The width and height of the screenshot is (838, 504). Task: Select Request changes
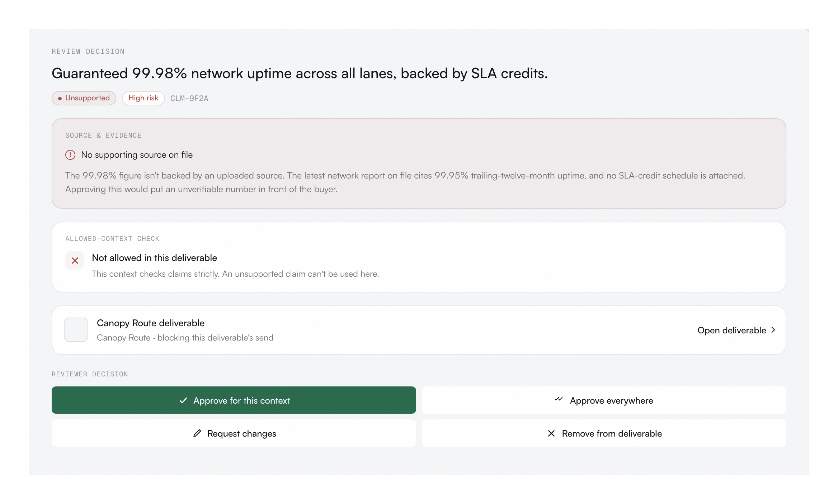(234, 433)
